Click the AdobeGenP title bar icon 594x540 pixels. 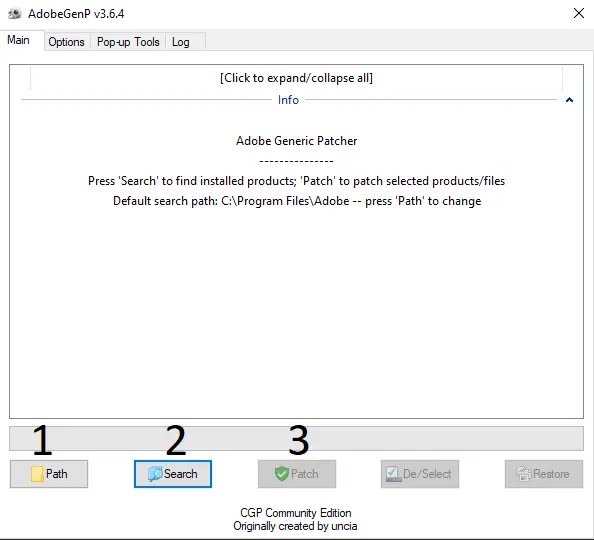[15, 14]
